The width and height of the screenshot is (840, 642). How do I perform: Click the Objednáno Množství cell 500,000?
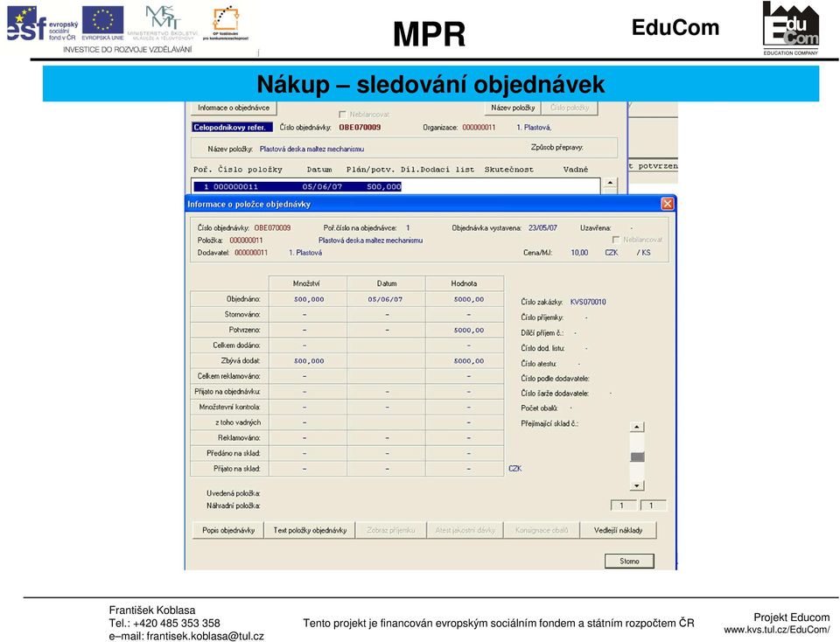tap(309, 299)
